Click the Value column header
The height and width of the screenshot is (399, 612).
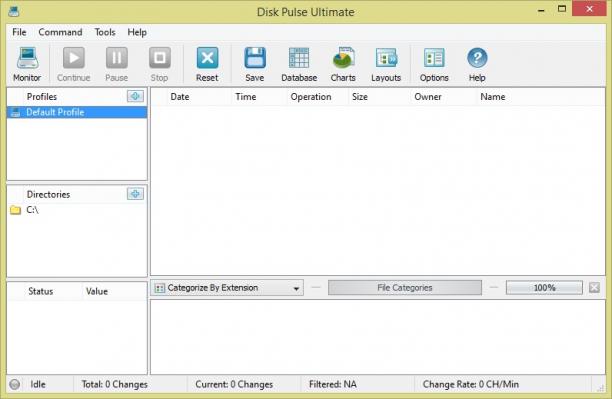[x=96, y=291]
